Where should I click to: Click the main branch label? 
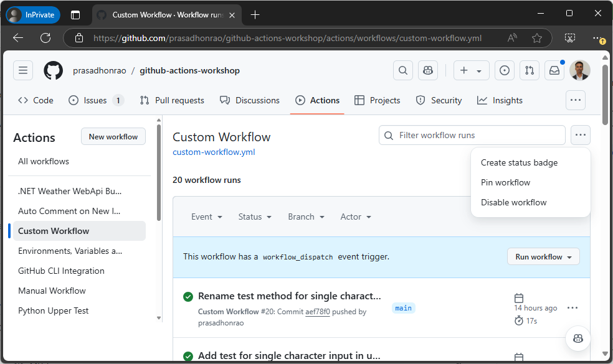pyautogui.click(x=403, y=308)
